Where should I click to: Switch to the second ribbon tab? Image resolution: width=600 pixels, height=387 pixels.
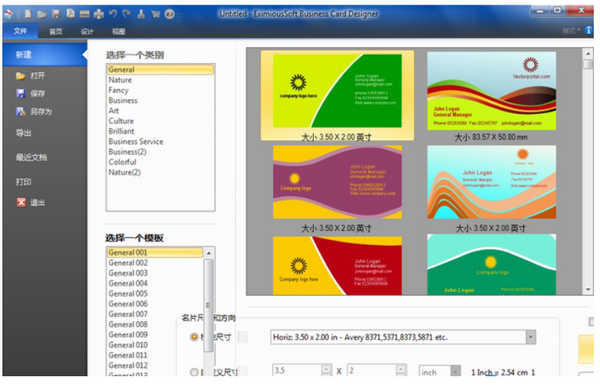coord(56,31)
